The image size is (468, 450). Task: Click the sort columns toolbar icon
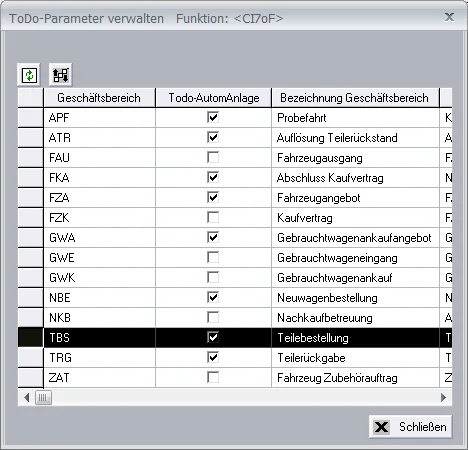point(61,75)
